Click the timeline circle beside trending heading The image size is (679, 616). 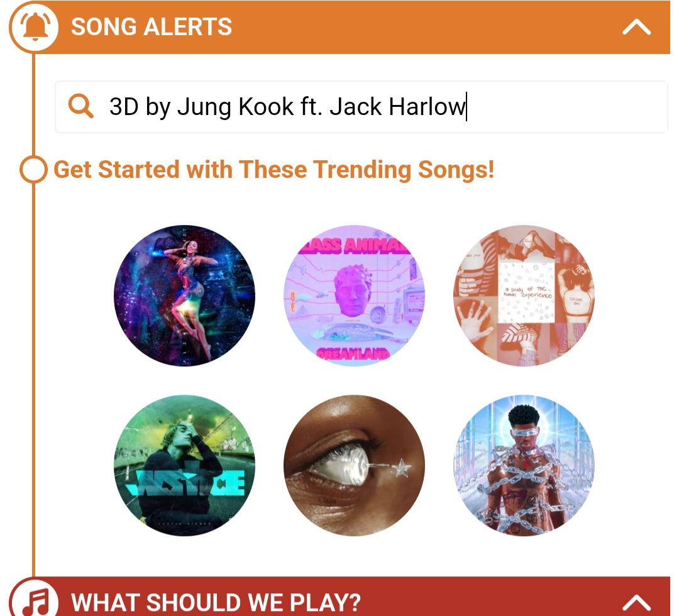(x=33, y=169)
